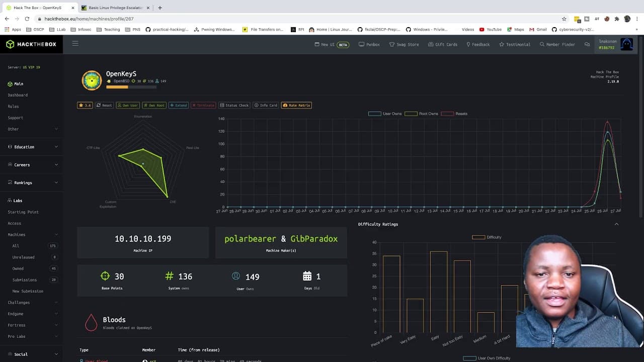Click the star rating 3.6 badge

[x=85, y=105]
